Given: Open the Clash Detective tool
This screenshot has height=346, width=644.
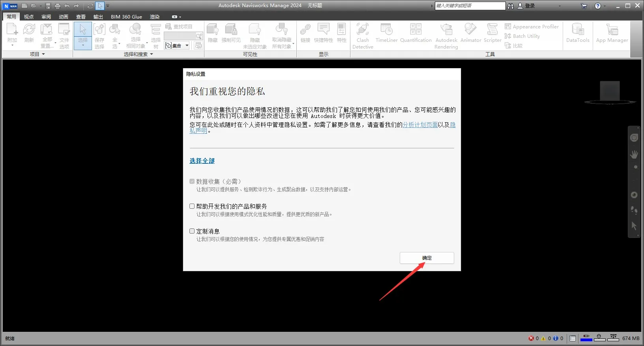Looking at the screenshot, I should (363, 36).
